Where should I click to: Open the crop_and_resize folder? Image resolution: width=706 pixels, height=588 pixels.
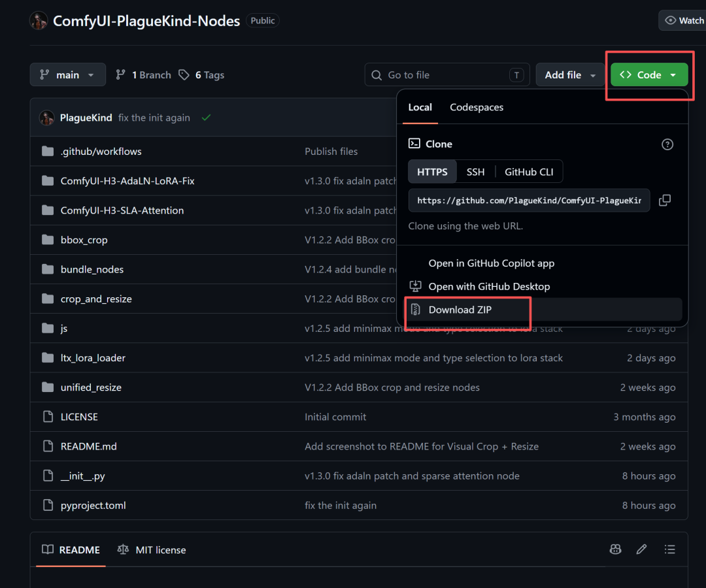(96, 299)
